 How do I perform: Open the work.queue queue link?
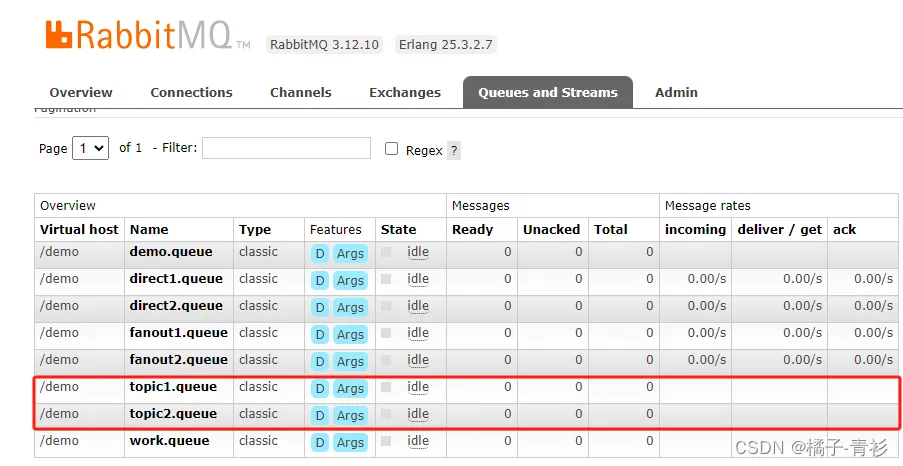(x=169, y=441)
